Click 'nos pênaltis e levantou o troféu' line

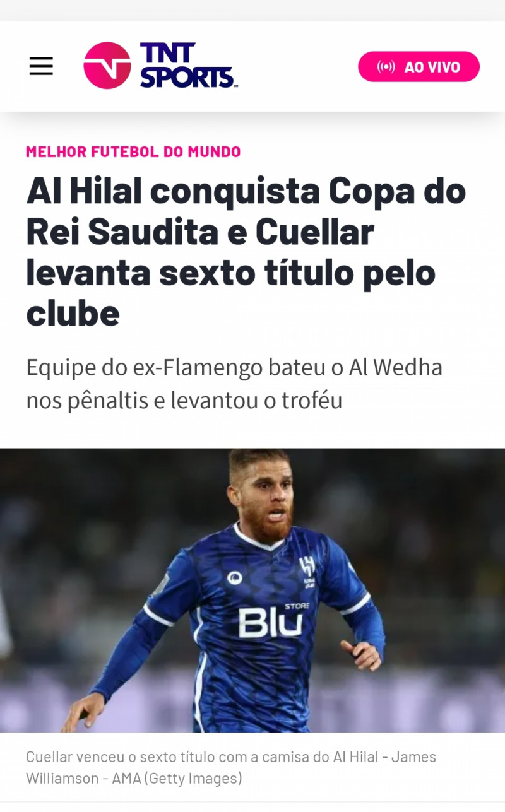pyautogui.click(x=184, y=401)
